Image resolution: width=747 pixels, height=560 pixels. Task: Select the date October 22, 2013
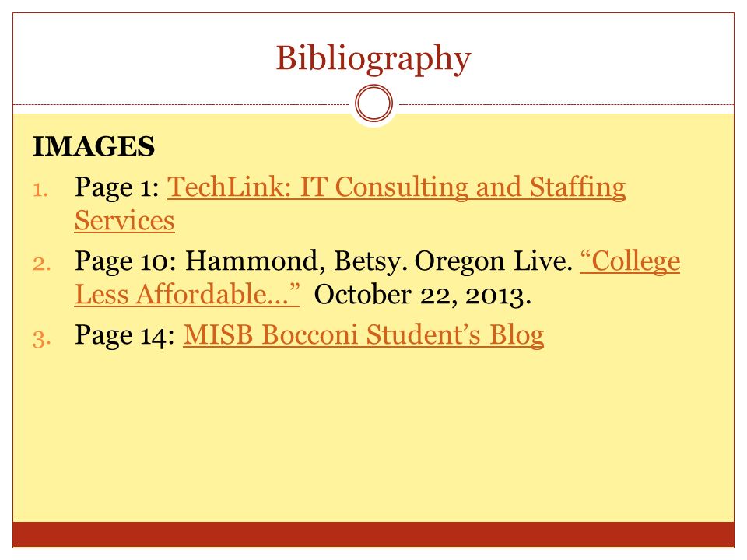tap(423, 296)
